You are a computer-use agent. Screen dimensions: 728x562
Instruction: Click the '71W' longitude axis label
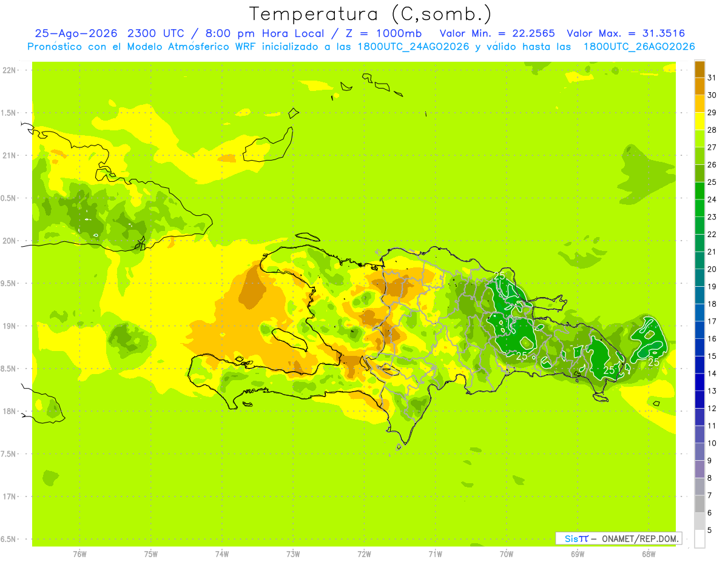coord(435,554)
